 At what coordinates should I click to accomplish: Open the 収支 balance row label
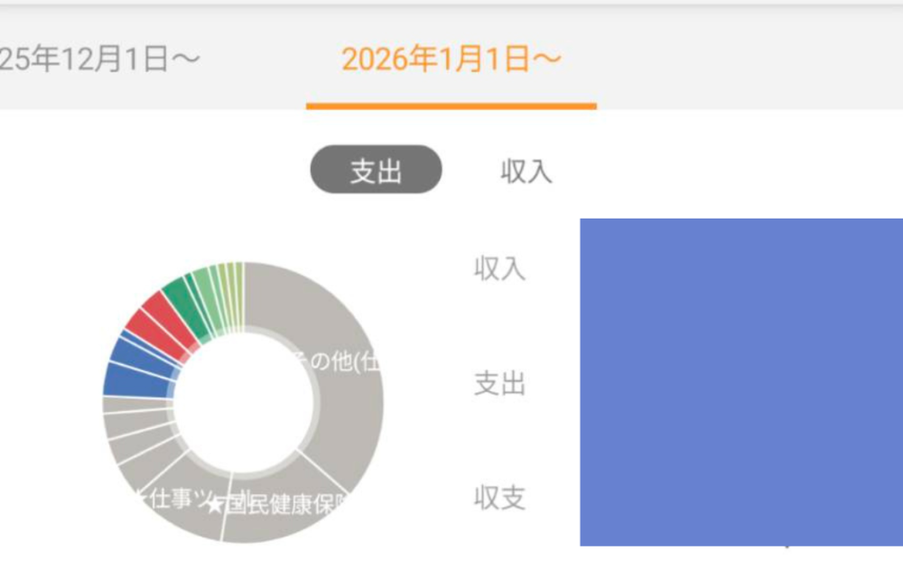[x=499, y=498]
